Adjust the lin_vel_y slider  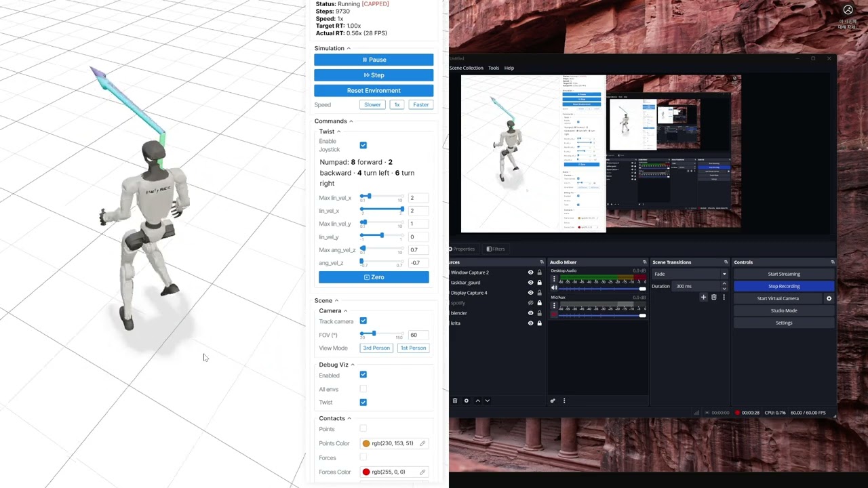(x=382, y=235)
